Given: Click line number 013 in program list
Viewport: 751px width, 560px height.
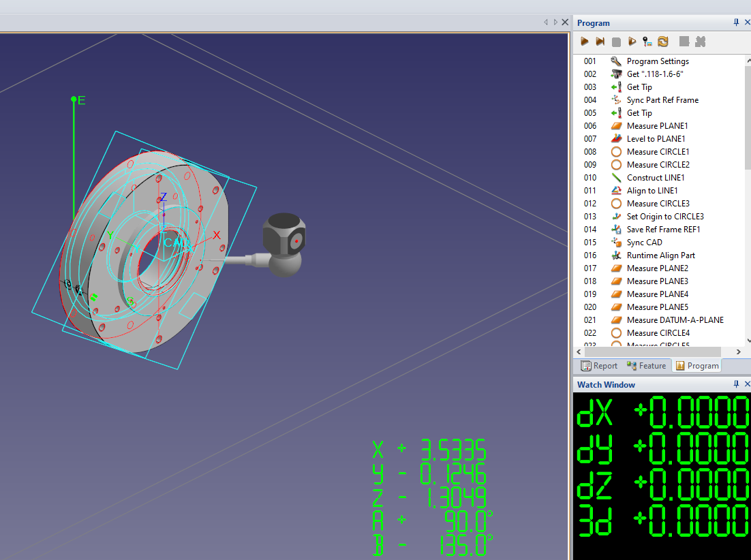Looking at the screenshot, I should [589, 217].
